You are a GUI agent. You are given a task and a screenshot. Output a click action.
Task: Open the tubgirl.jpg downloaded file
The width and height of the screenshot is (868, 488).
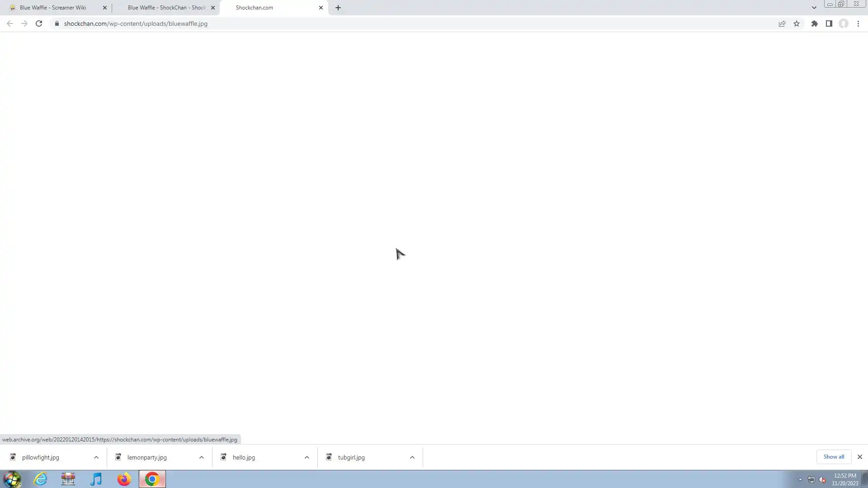point(351,457)
